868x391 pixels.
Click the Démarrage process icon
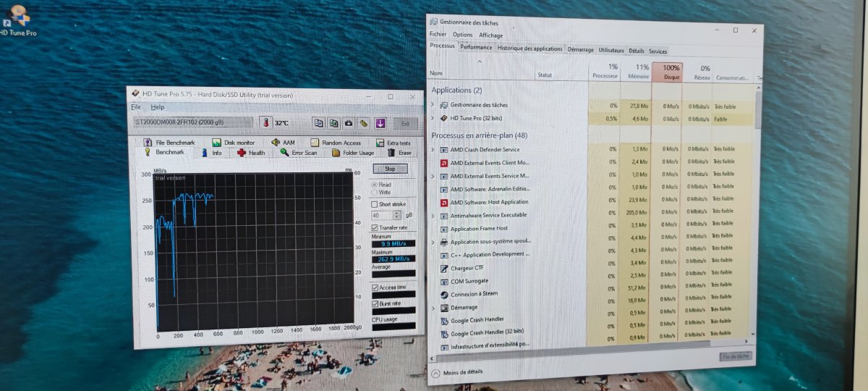(444, 307)
